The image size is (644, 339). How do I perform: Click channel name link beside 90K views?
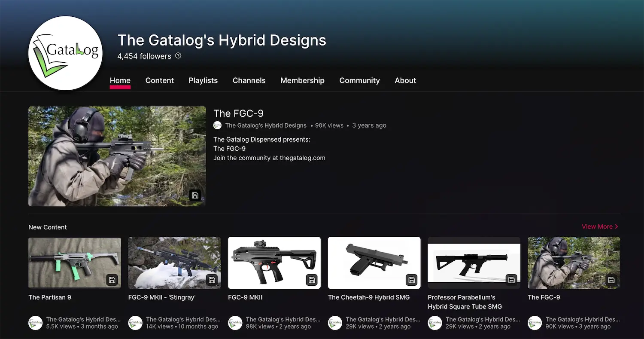click(x=266, y=125)
